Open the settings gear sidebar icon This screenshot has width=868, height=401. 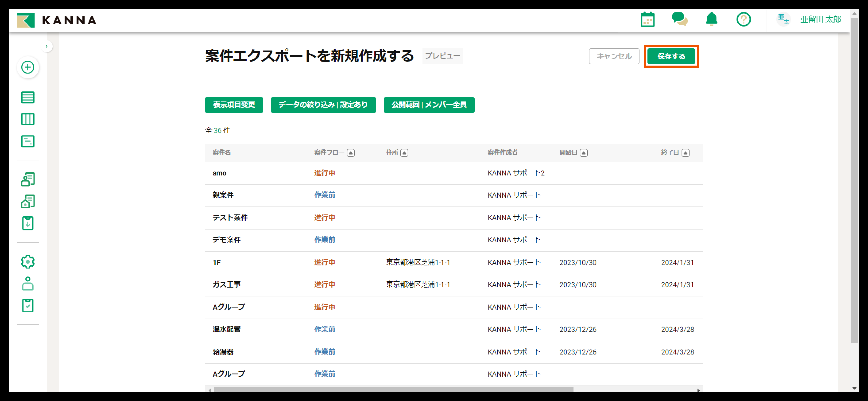pos(28,262)
